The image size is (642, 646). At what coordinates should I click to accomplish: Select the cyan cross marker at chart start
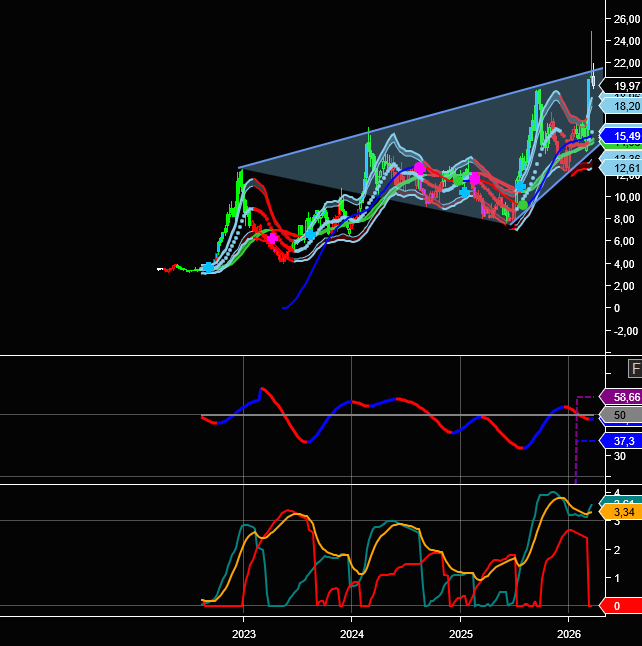click(207, 268)
